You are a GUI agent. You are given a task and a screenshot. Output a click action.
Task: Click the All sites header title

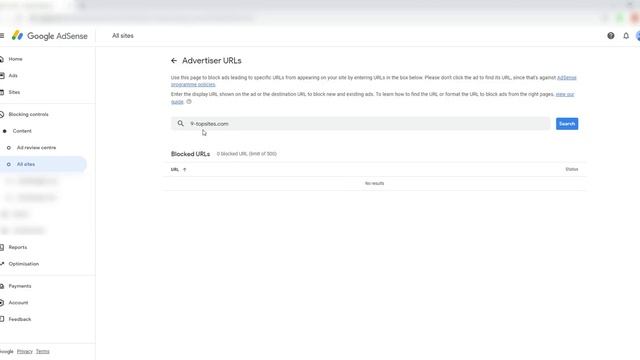click(x=123, y=36)
